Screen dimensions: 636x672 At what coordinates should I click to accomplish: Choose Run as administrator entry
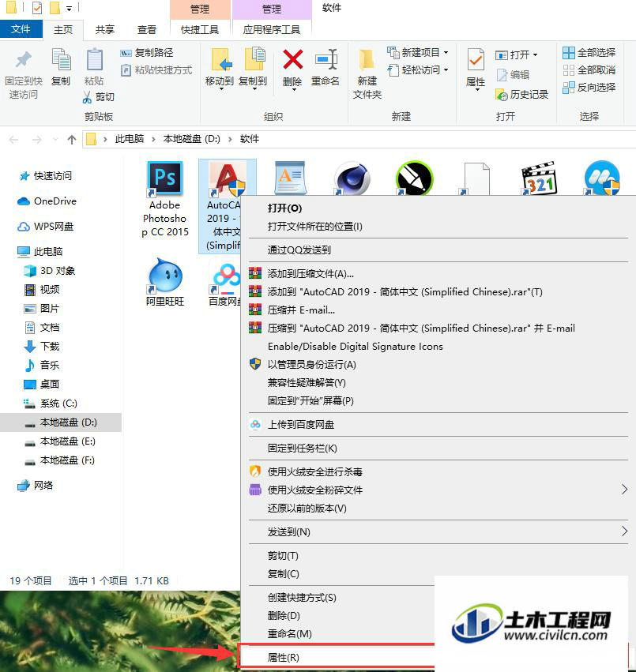click(438, 364)
